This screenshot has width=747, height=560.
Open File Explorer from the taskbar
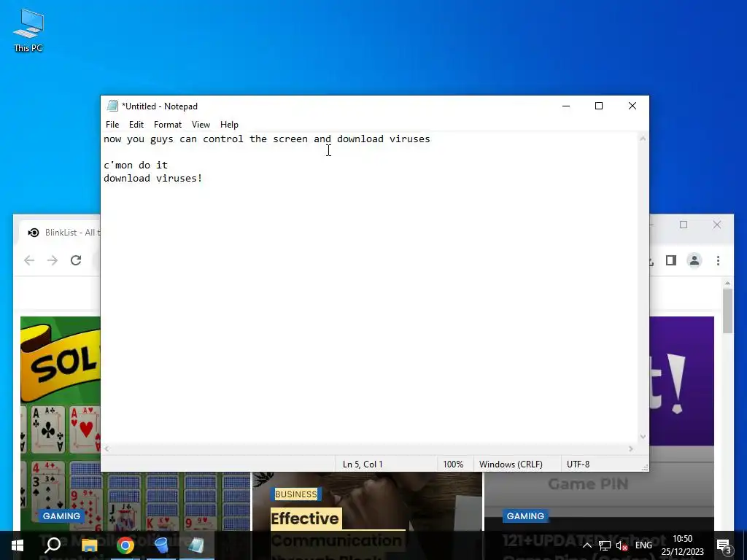coord(89,545)
